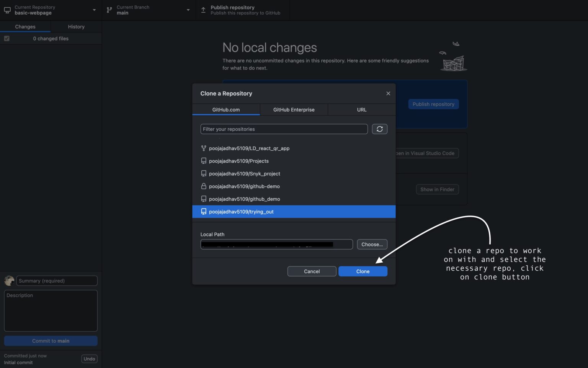Click the repo icon beside trying_out
The width and height of the screenshot is (588, 368).
point(203,211)
